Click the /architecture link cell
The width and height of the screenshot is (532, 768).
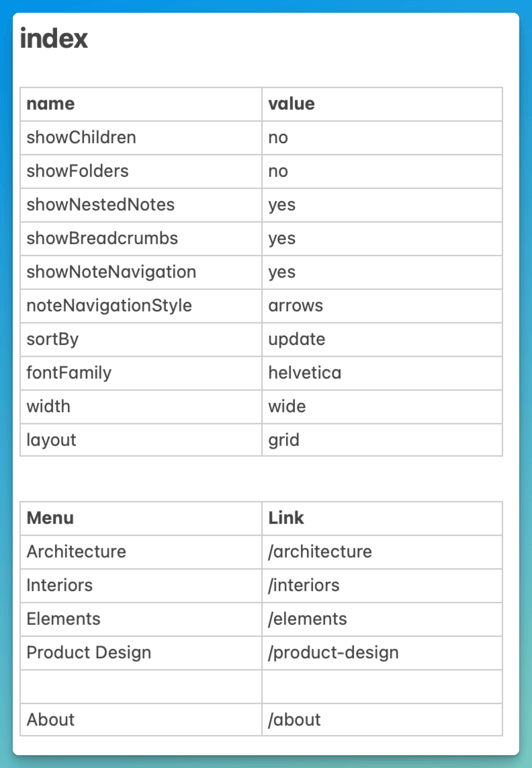pyautogui.click(x=382, y=552)
